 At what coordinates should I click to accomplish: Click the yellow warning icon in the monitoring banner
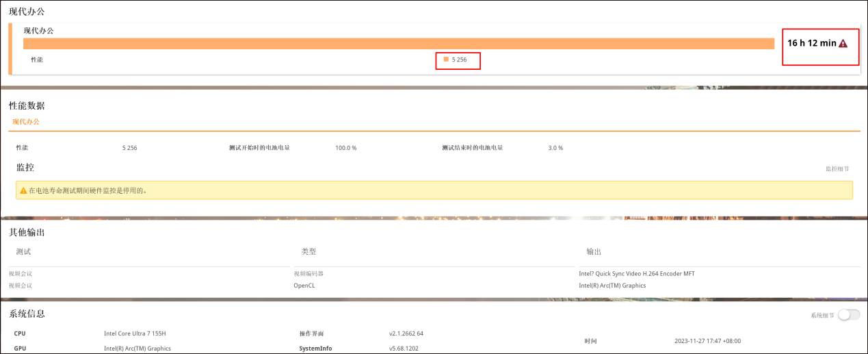pos(23,190)
